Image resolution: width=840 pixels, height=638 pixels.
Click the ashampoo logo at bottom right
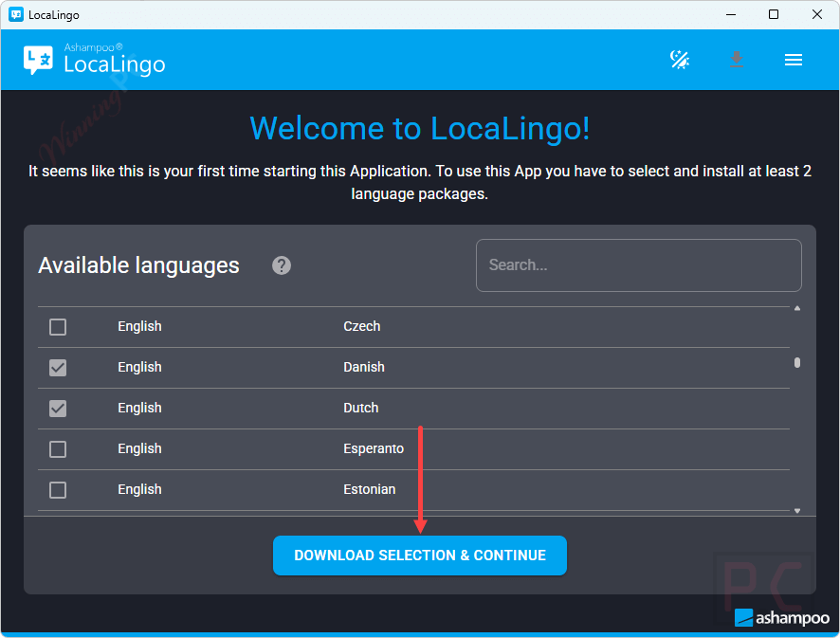tap(781, 618)
